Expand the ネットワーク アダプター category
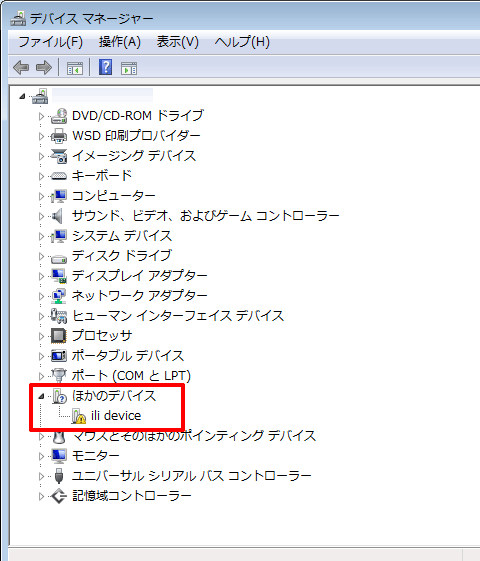Image resolution: width=480 pixels, height=561 pixels. pyautogui.click(x=41, y=296)
